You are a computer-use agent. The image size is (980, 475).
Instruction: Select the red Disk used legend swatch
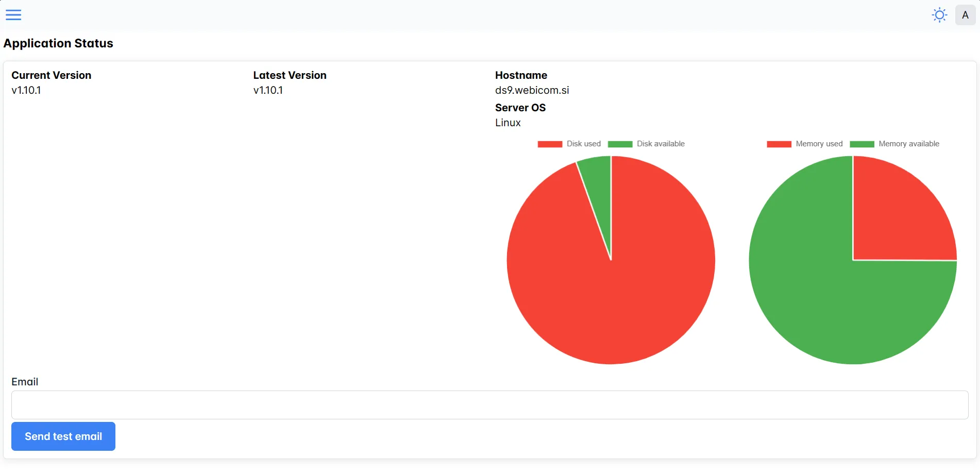pyautogui.click(x=549, y=144)
